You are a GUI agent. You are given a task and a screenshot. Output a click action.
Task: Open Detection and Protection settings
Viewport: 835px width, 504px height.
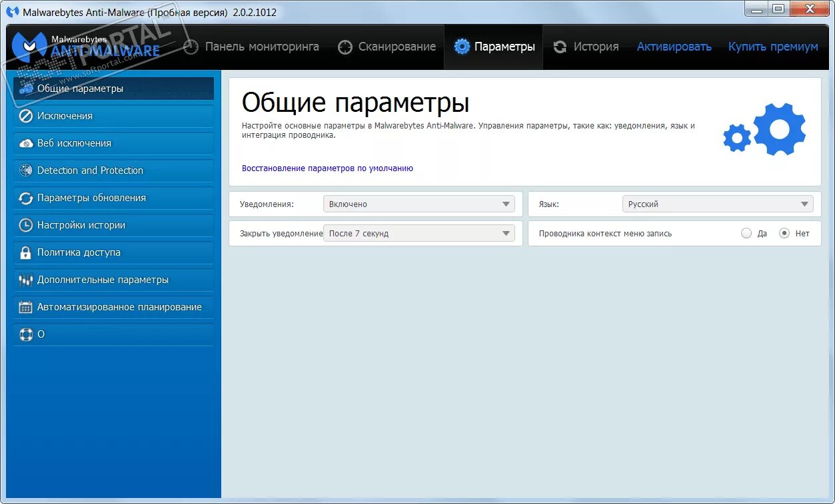pos(114,170)
